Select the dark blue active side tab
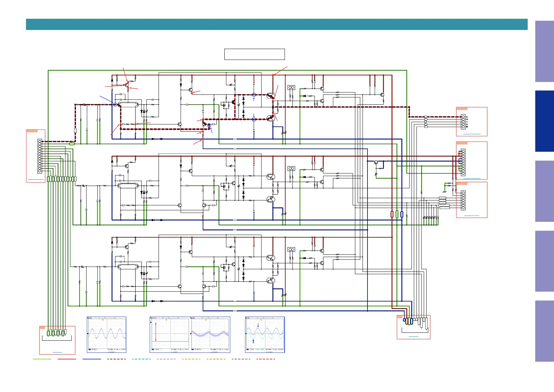The width and height of the screenshot is (554, 392). (x=544, y=121)
